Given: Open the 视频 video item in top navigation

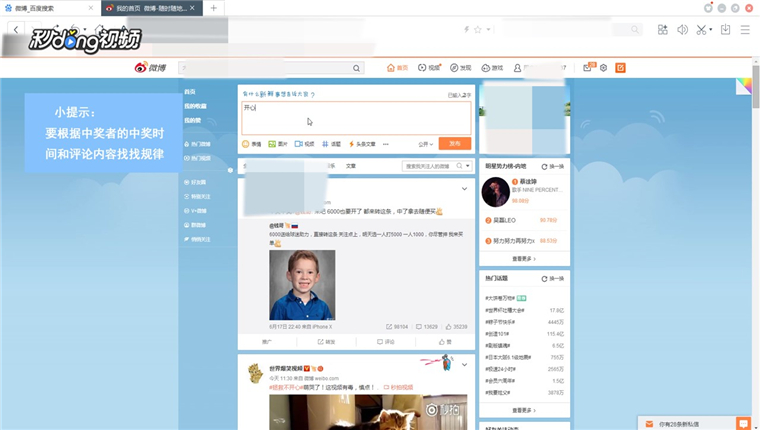Looking at the screenshot, I should pyautogui.click(x=429, y=68).
